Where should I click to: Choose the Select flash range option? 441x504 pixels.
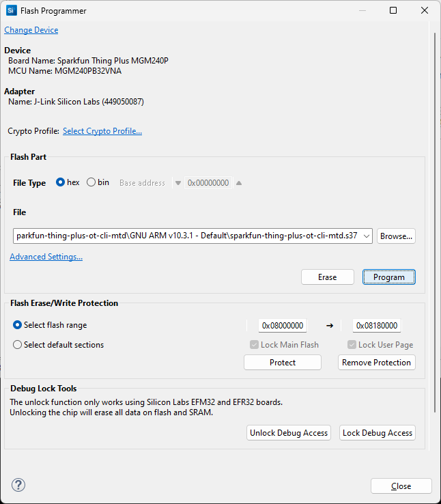[x=18, y=325]
